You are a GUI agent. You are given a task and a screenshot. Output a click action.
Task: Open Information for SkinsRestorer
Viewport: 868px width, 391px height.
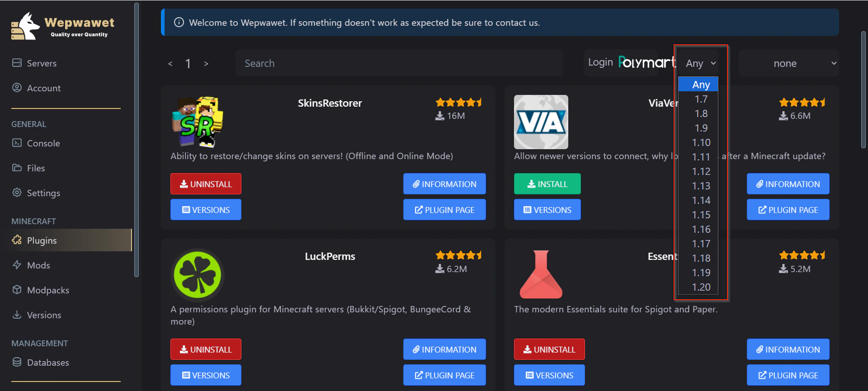click(x=444, y=184)
